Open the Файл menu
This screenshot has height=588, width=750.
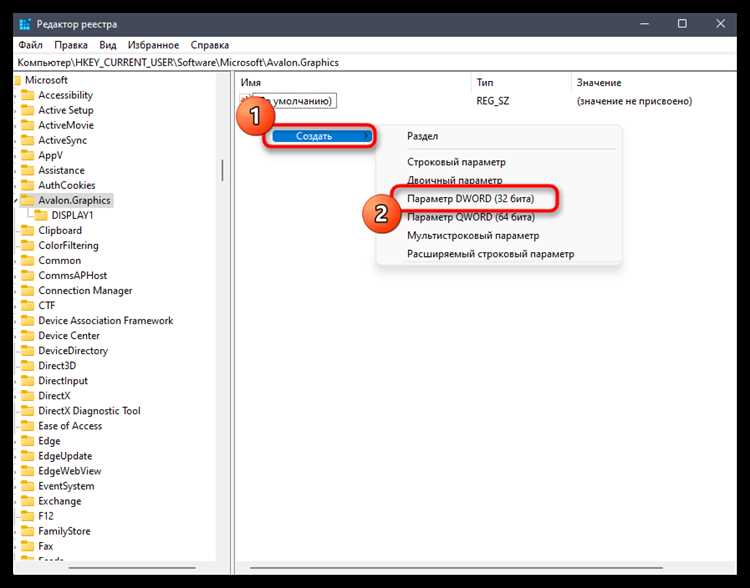(x=31, y=45)
